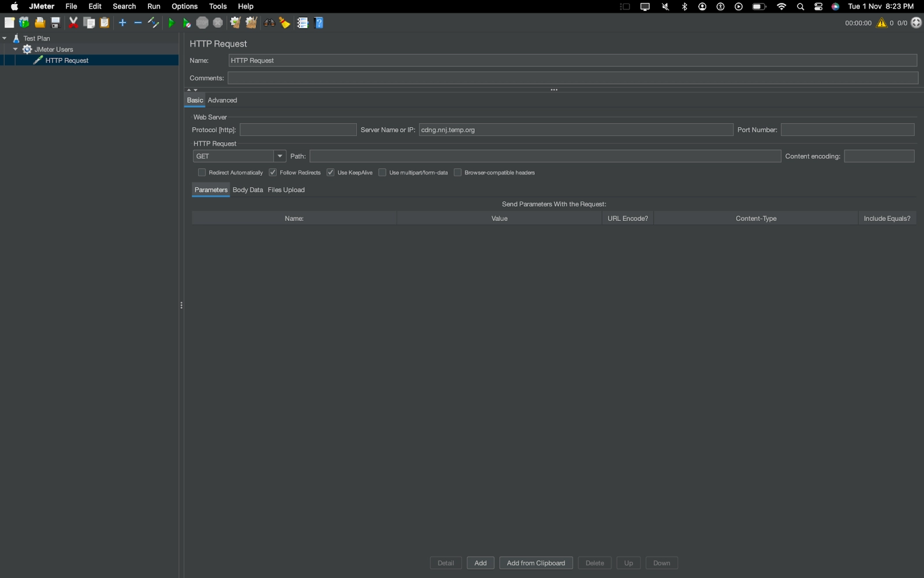Collapse the JMeter Users node arrow
924x578 pixels.
coord(16,49)
